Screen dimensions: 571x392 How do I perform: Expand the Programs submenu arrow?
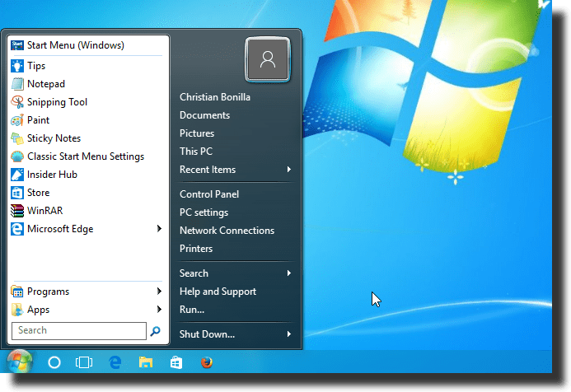coord(159,292)
